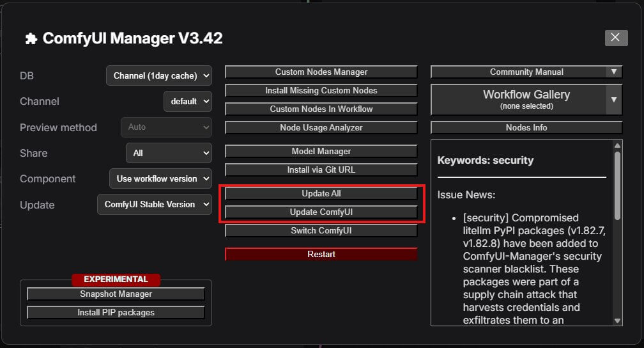Click the 'Issue News:' text
This screenshot has height=348, width=644.
coord(466,195)
